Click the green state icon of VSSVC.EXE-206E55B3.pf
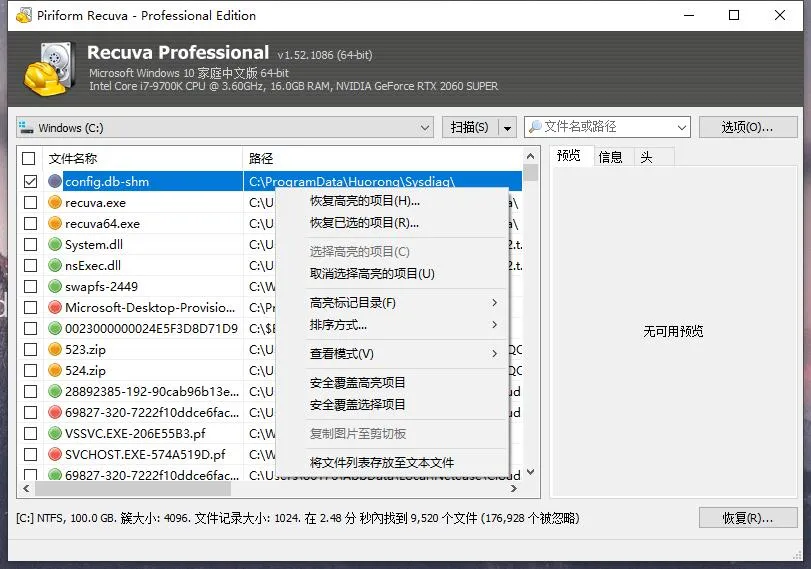This screenshot has width=811, height=569. 55,434
